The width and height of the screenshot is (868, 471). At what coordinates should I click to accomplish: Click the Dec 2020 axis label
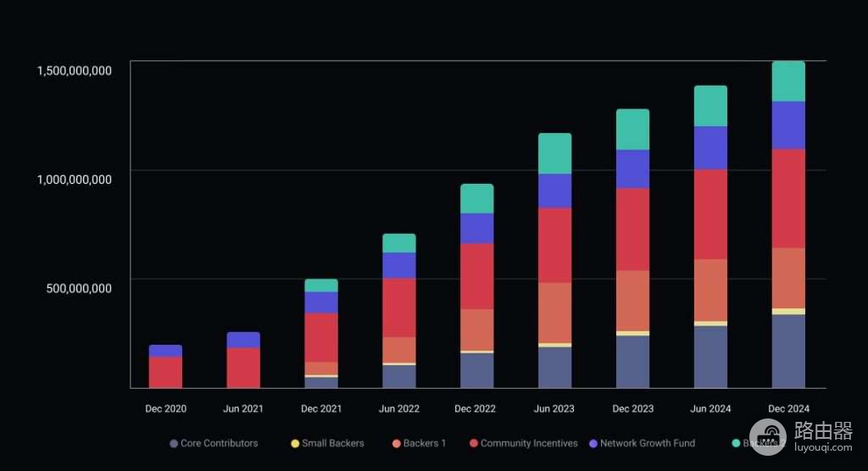click(165, 408)
